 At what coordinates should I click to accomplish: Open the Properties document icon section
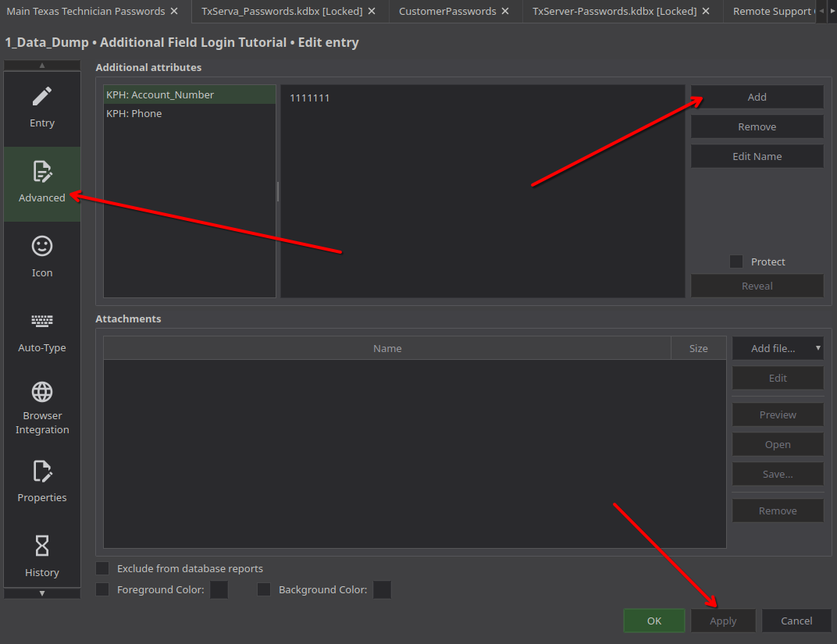42,482
